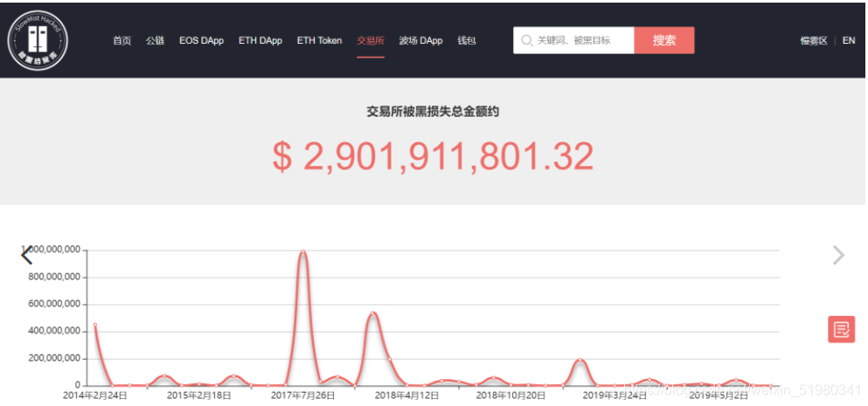The height and width of the screenshot is (406, 868).
Task: Click the 400,000,000 y-axis label
Action: pyautogui.click(x=54, y=331)
